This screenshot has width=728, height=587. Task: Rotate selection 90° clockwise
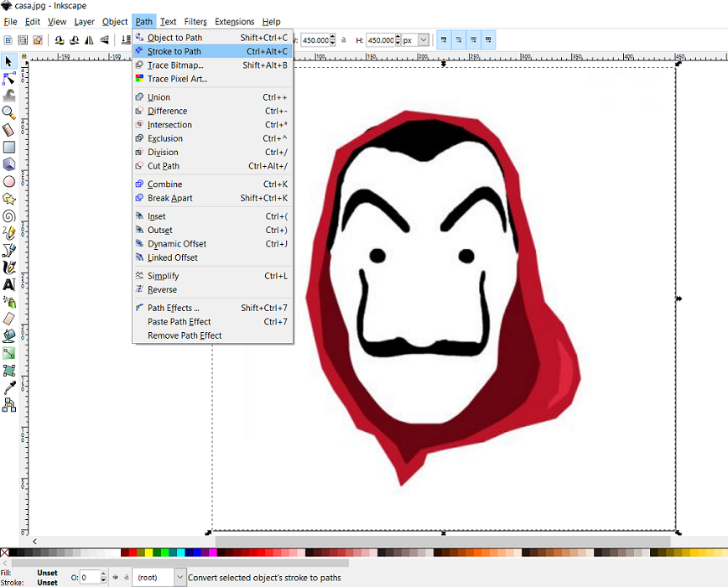(74, 40)
